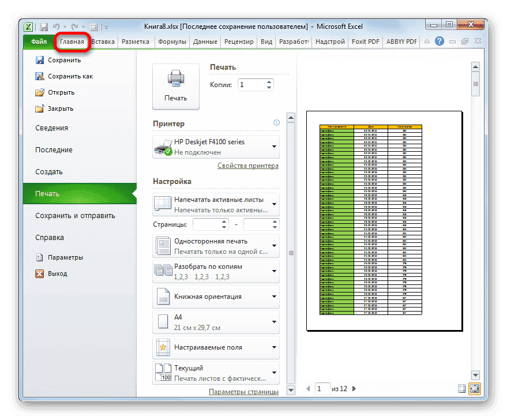This screenshot has height=420, width=507.
Task: Click the Save icon on Quick Access Toolbar
Action: (x=43, y=27)
